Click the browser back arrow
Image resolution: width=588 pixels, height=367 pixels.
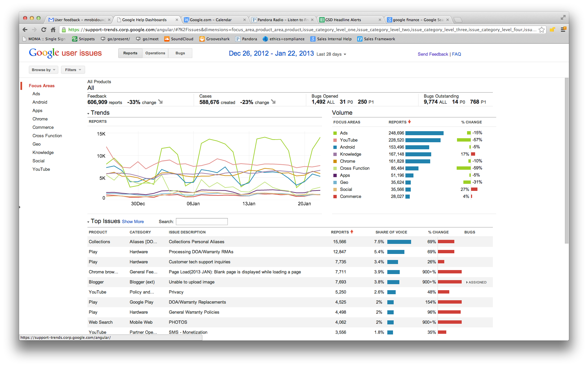click(25, 30)
